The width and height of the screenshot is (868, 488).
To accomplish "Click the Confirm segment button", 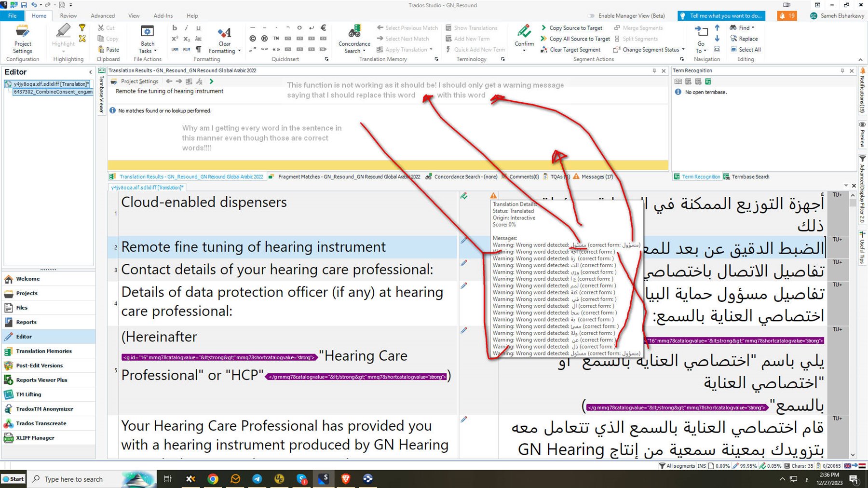I will tap(524, 38).
